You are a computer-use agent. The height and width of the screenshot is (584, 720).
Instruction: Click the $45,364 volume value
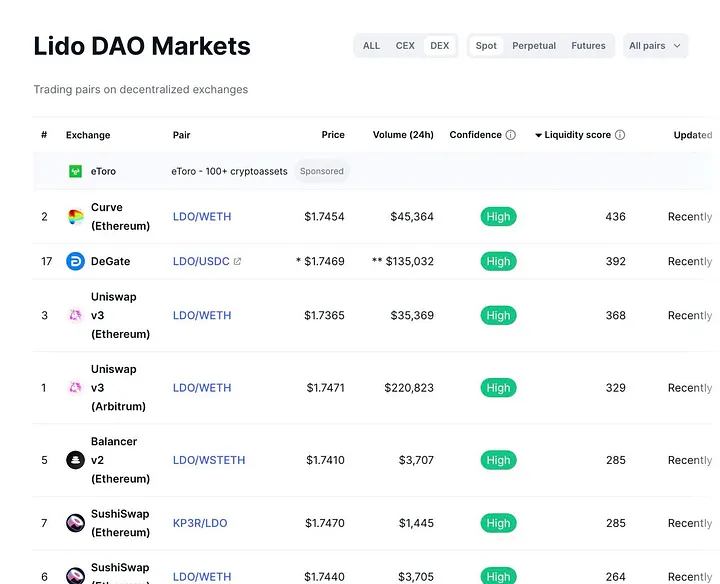point(412,217)
